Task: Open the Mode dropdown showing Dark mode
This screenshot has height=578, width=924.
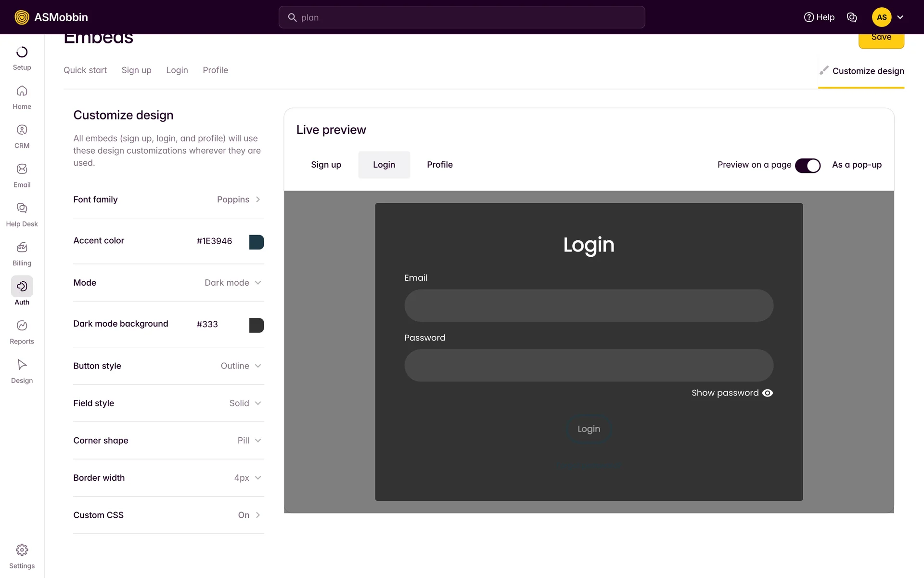Action: [233, 283]
